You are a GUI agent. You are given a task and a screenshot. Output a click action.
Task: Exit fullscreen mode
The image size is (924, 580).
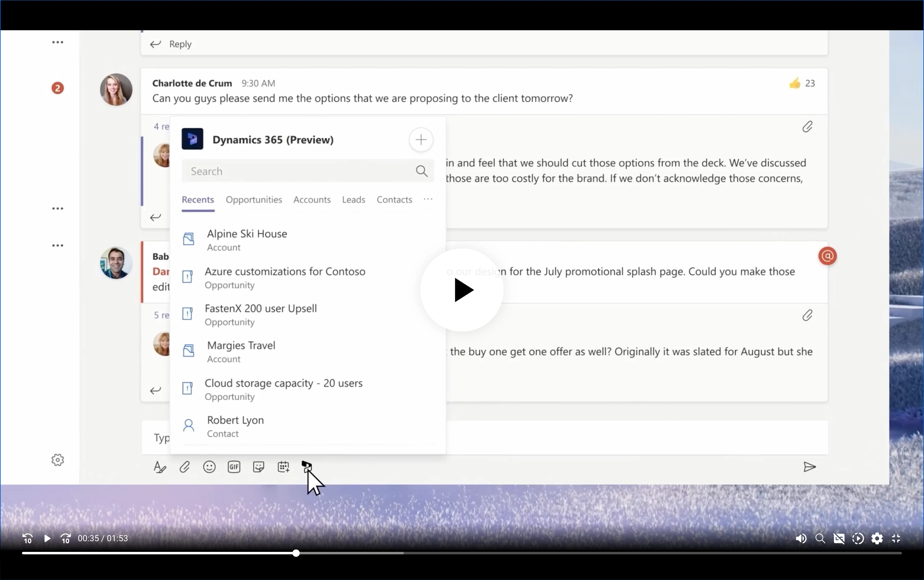pos(896,538)
